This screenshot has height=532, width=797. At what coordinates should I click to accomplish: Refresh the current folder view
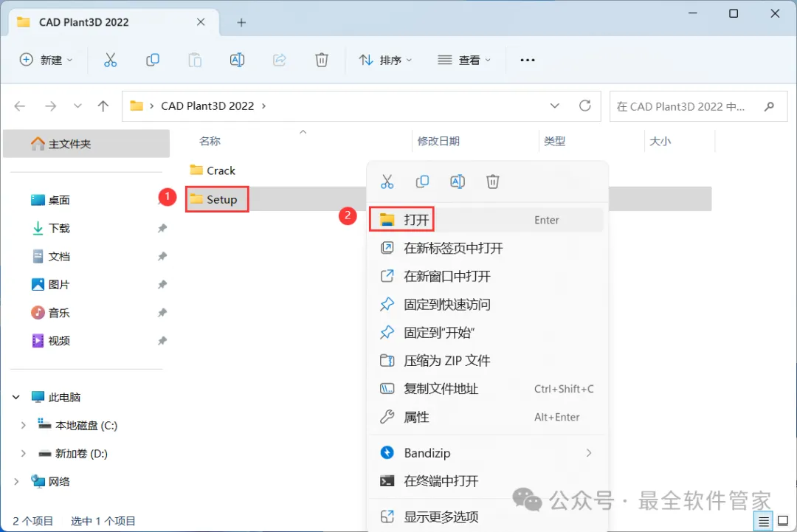pyautogui.click(x=585, y=106)
